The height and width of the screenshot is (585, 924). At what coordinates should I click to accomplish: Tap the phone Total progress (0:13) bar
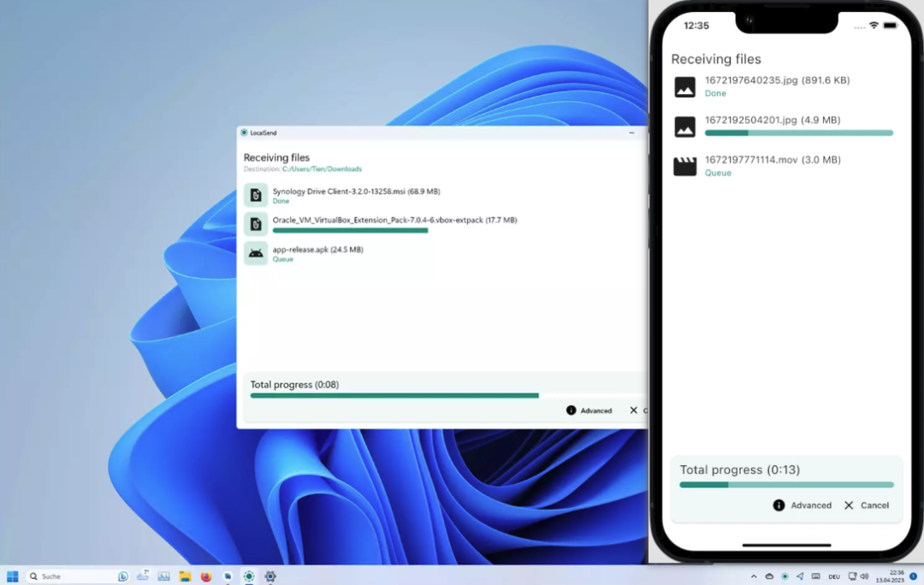coord(787,485)
